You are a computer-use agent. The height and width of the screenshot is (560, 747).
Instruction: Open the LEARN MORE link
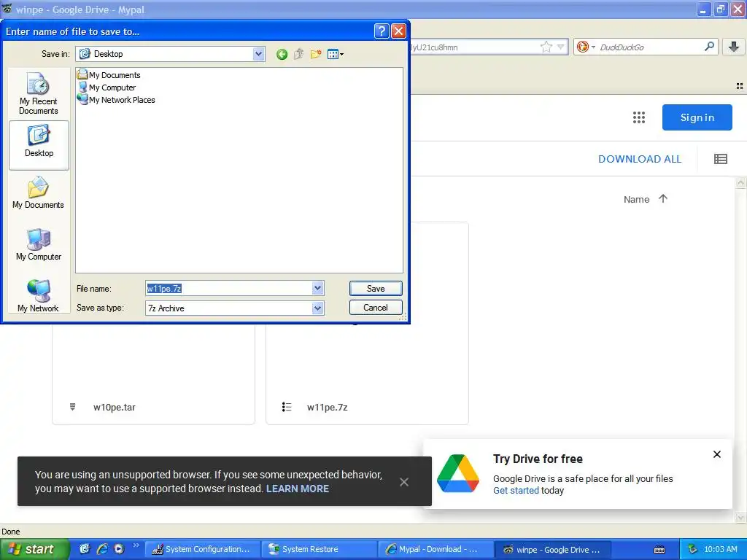298,489
